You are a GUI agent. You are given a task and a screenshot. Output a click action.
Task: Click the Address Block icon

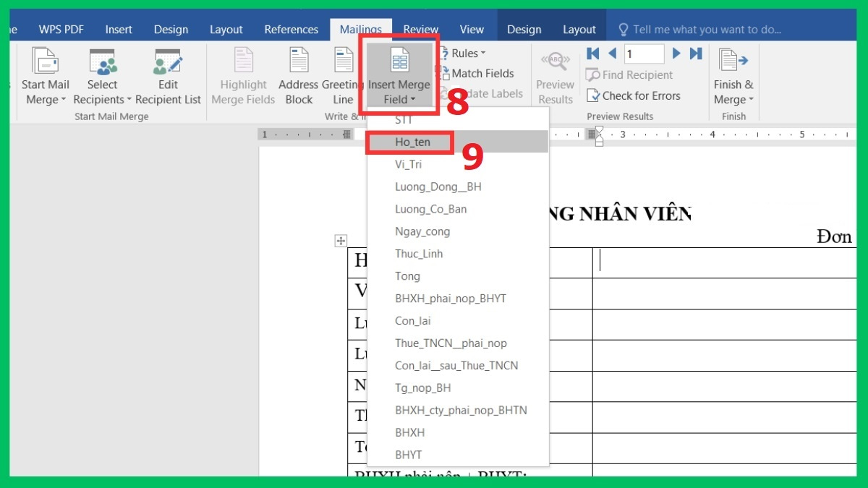298,75
